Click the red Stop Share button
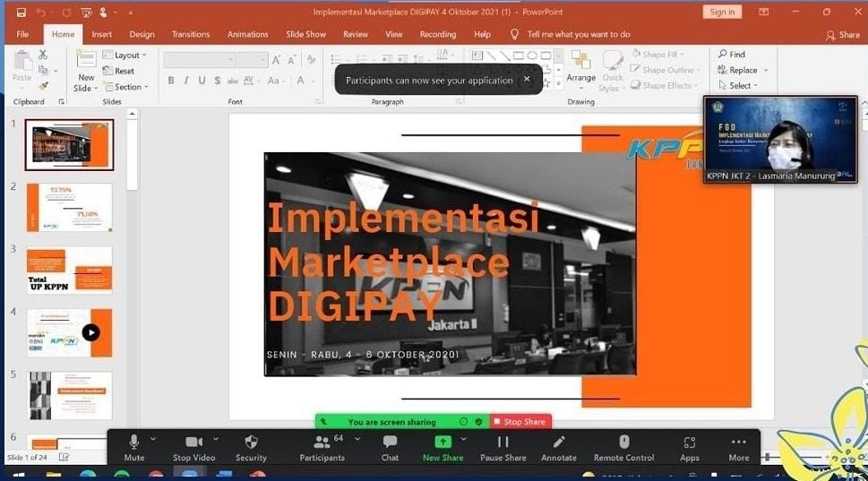Image resolution: width=868 pixels, height=481 pixels. (x=520, y=422)
